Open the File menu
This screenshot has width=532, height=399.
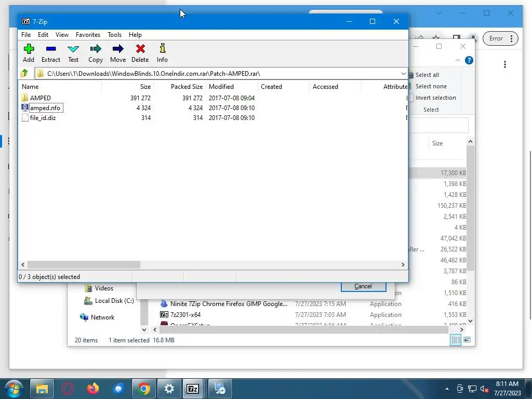26,35
